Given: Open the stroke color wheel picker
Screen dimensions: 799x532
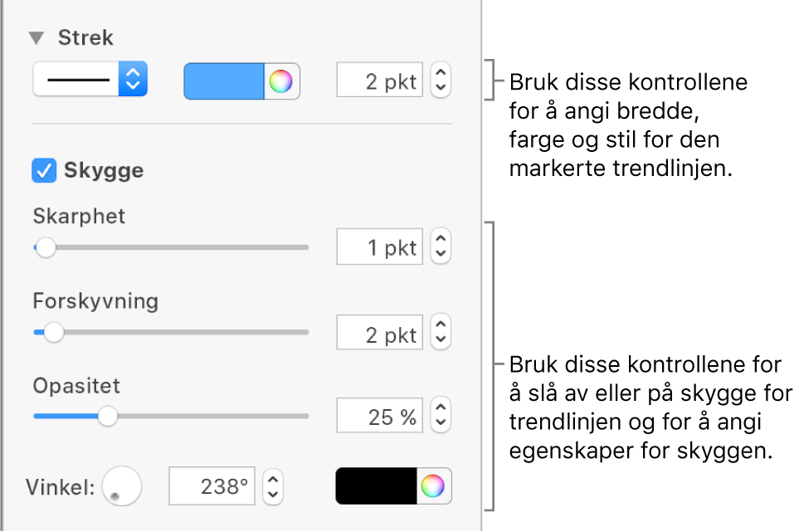Looking at the screenshot, I should point(282,81).
